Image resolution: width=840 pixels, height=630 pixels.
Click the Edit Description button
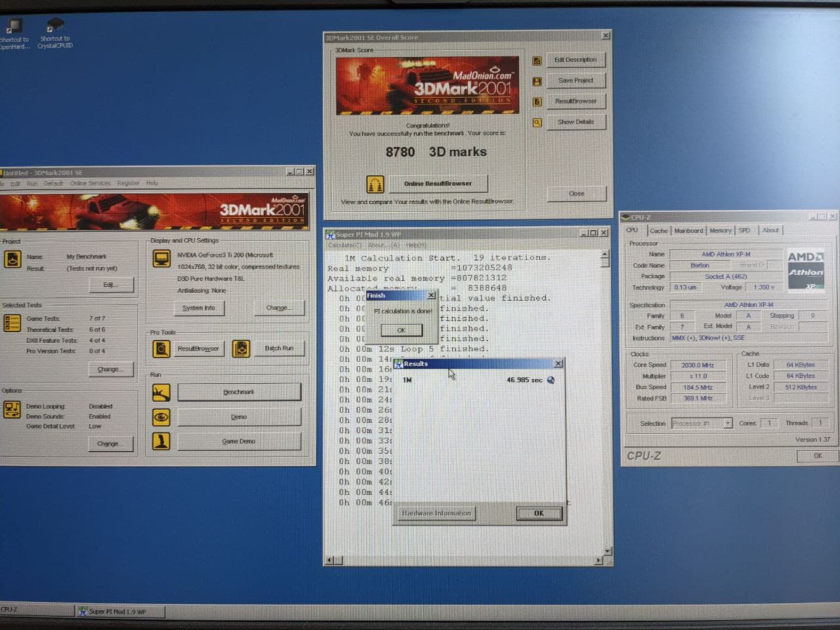coord(576,60)
